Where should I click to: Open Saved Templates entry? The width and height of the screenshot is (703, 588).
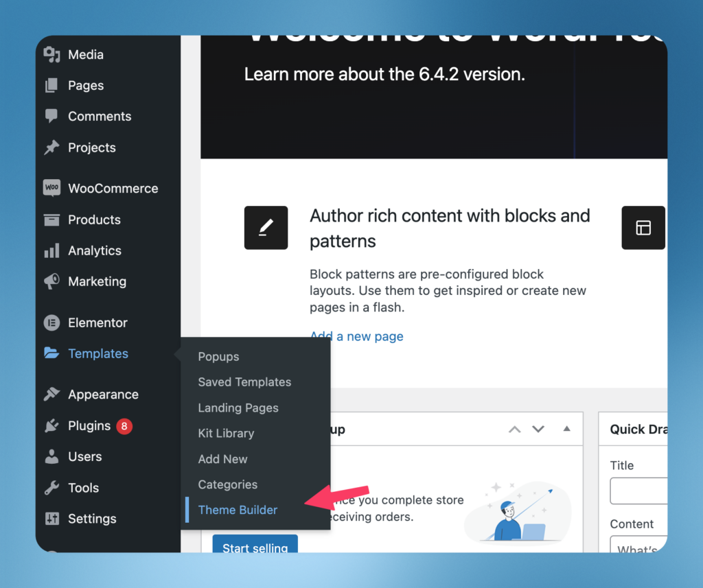click(244, 382)
